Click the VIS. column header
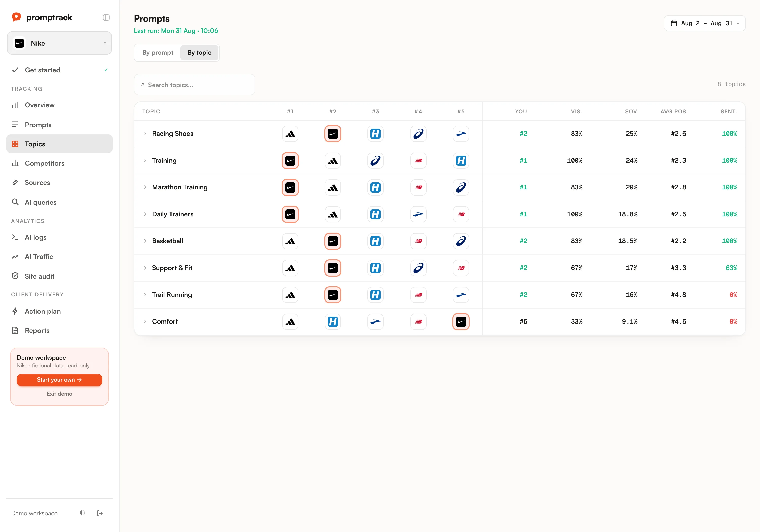This screenshot has height=532, width=760. (x=576, y=111)
